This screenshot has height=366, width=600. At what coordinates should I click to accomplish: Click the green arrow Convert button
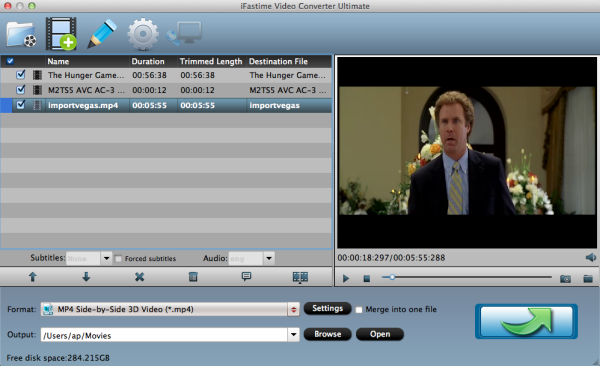[x=526, y=322]
